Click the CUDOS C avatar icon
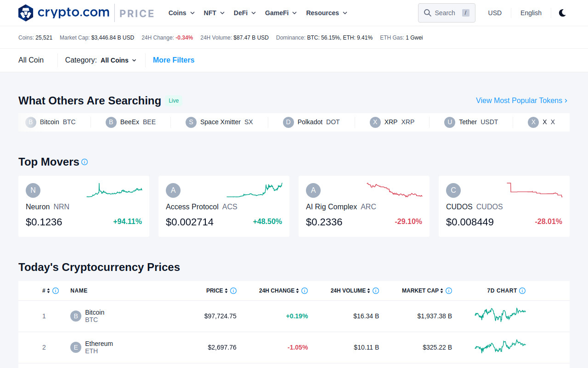 [x=453, y=190]
